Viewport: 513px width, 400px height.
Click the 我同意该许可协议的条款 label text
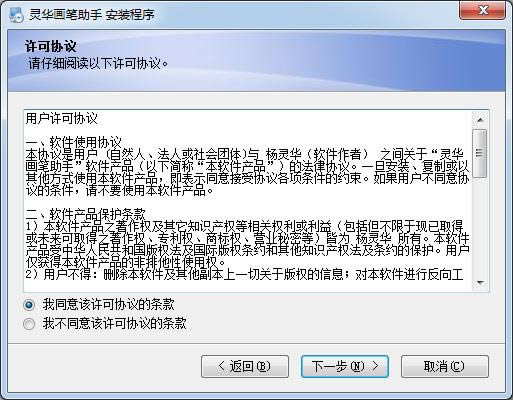(108, 304)
